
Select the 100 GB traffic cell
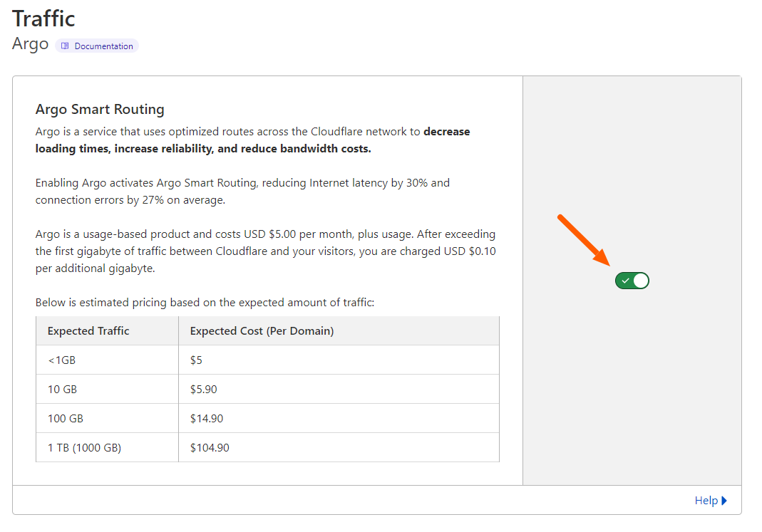coord(66,419)
